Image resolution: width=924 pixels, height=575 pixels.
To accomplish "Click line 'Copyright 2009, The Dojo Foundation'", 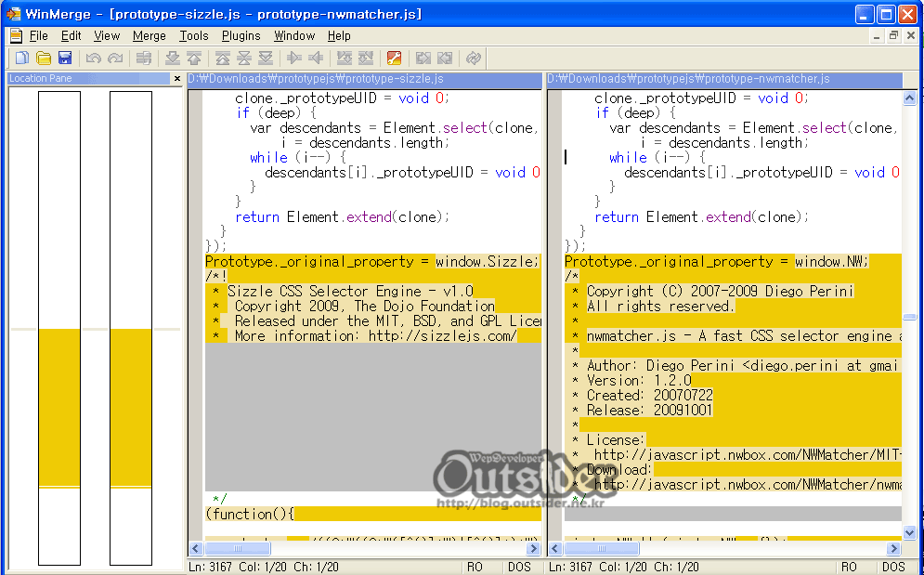I will click(364, 306).
